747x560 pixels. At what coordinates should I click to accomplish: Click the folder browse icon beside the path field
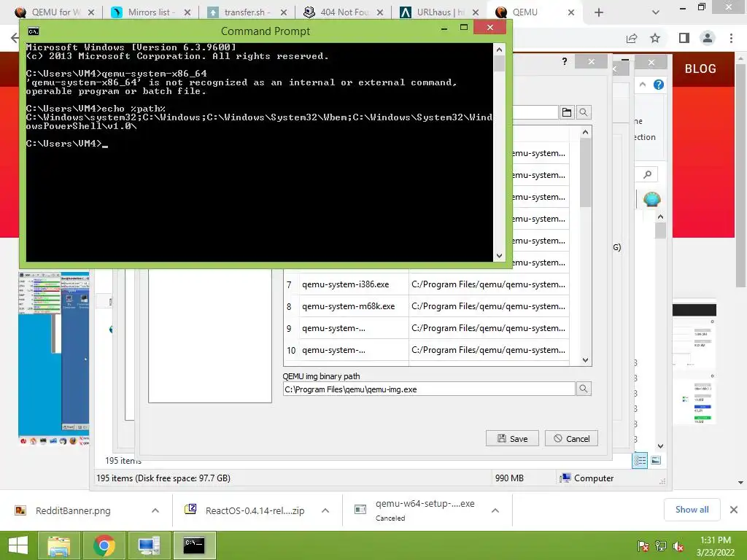(566, 112)
